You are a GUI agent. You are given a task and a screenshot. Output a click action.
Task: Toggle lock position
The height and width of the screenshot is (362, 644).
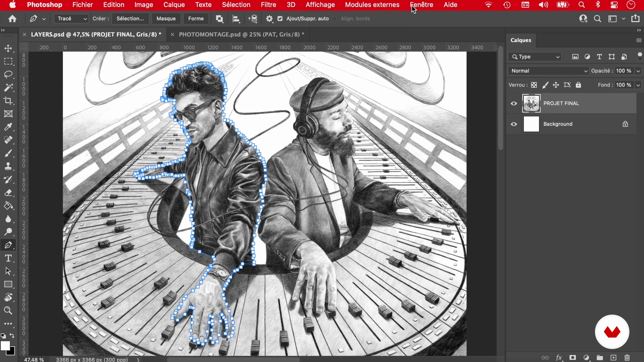[556, 85]
